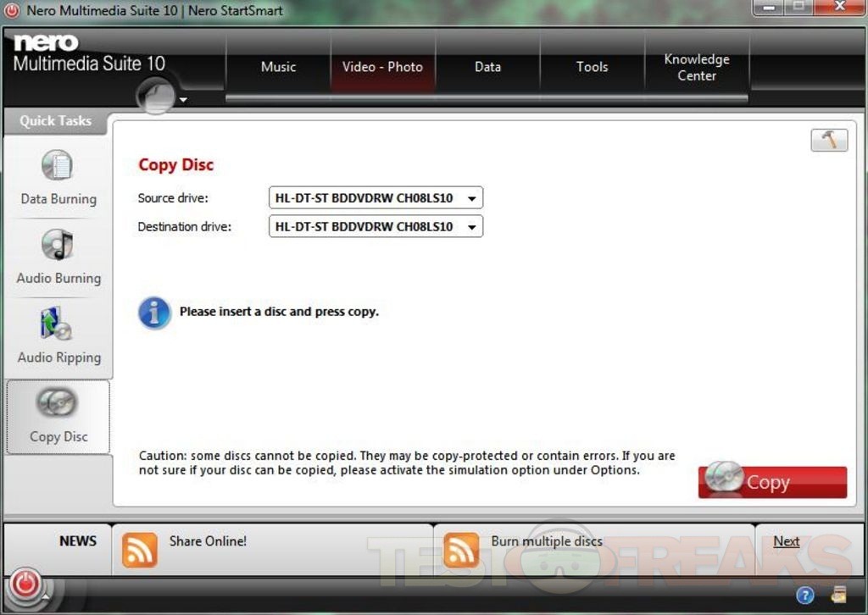Image resolution: width=868 pixels, height=615 pixels.
Task: Open the Knowledge Center tab
Action: click(x=697, y=67)
